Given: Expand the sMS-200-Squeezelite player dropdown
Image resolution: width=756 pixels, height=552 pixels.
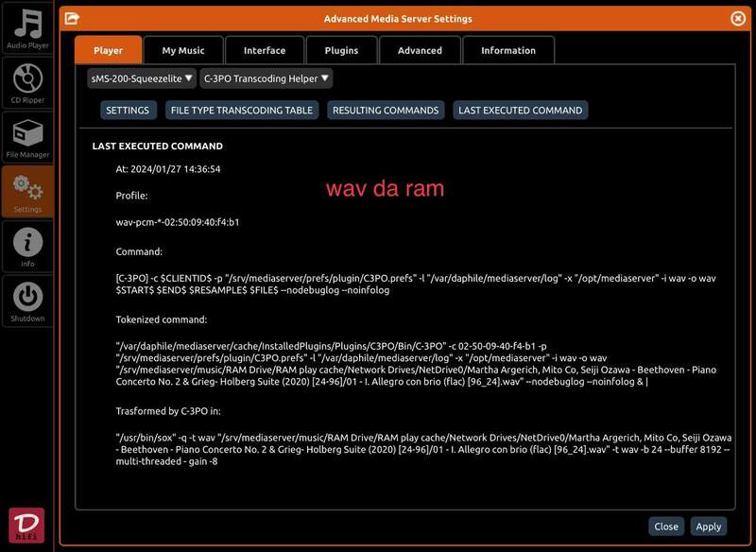Looking at the screenshot, I should tap(142, 78).
